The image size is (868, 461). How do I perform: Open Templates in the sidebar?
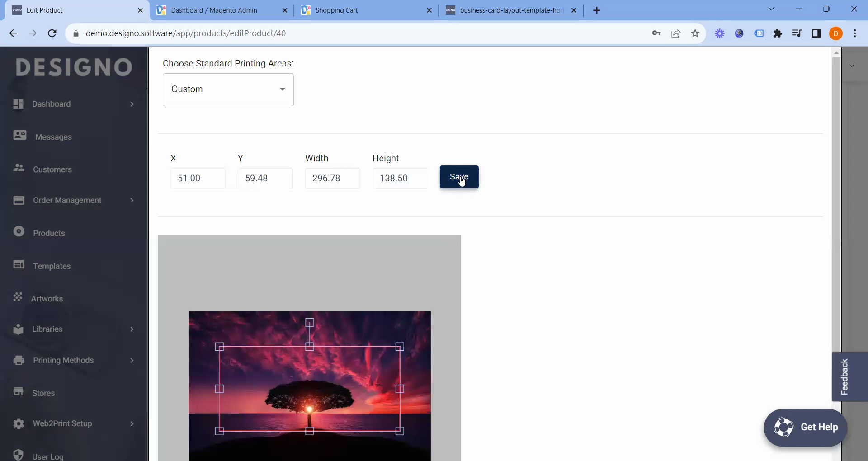52,266
